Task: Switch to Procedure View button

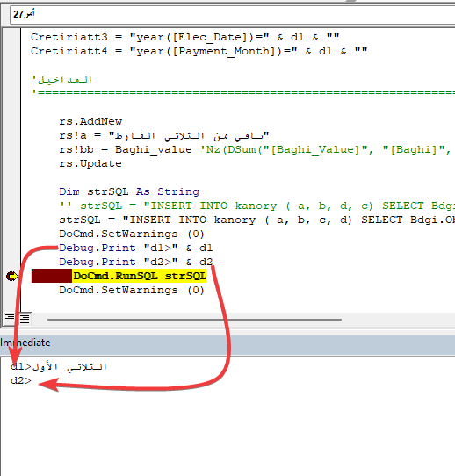Action: click(x=10, y=318)
